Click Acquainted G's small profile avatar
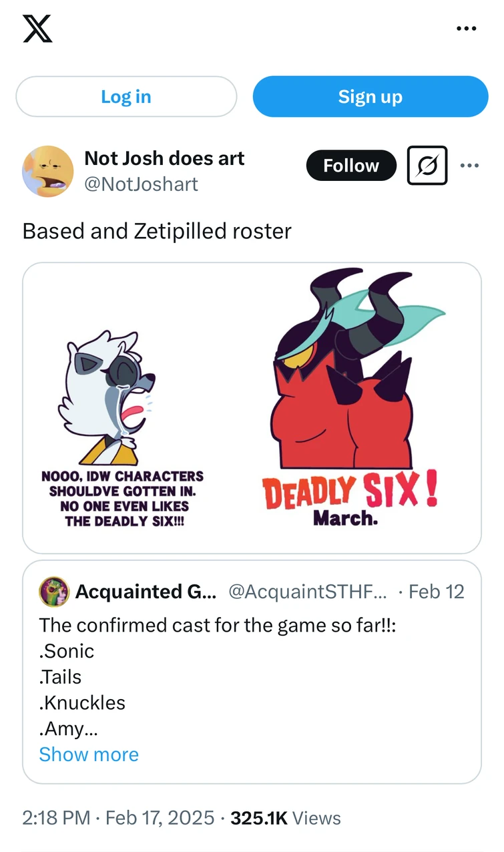Screen dimensions: 504x852 (x=54, y=592)
